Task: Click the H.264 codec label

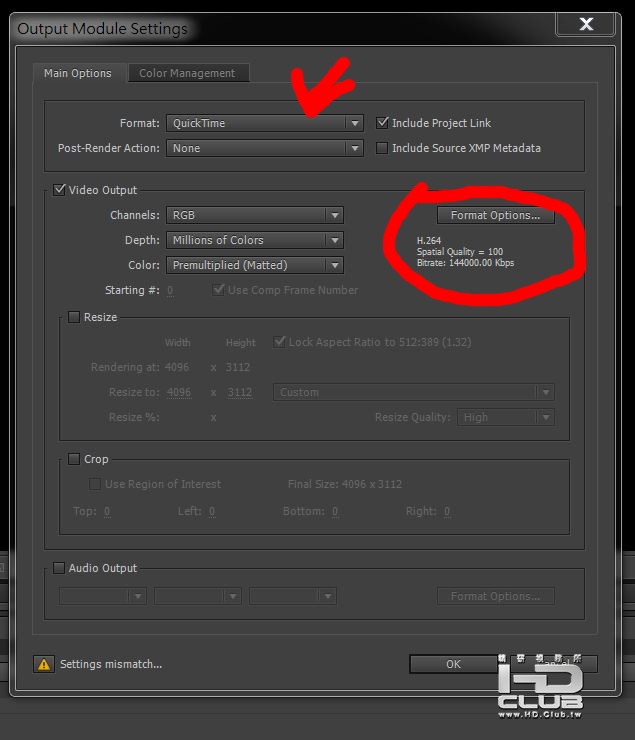Action: pos(429,241)
